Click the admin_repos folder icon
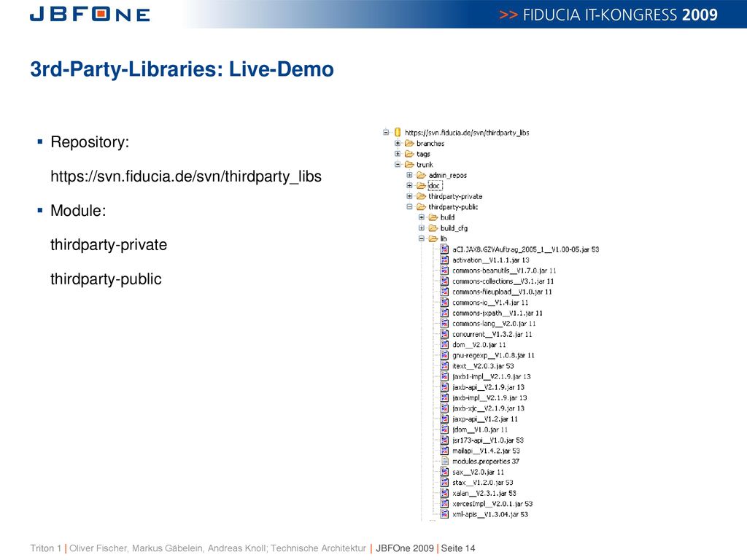Viewport: 747px width, 560px height. pos(421,175)
